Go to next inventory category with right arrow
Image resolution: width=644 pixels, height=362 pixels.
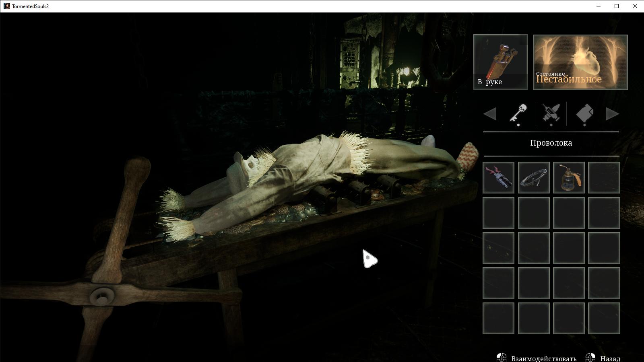612,114
